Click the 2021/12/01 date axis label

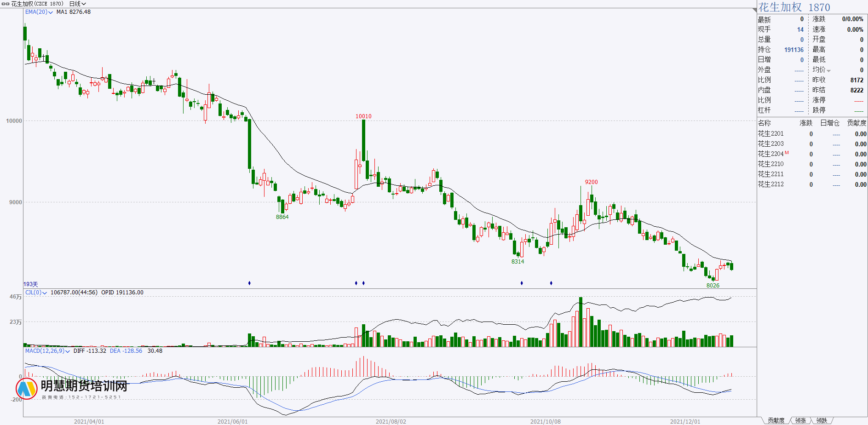point(685,421)
